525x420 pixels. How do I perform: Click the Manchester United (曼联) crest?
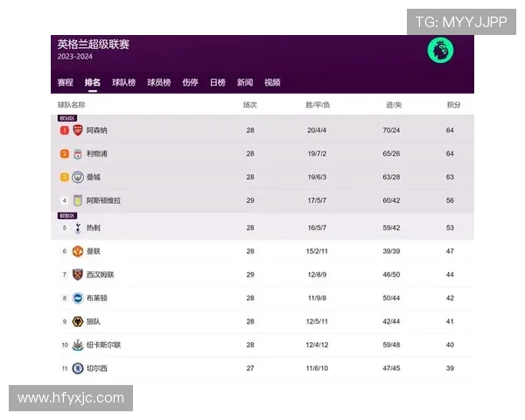pyautogui.click(x=78, y=251)
